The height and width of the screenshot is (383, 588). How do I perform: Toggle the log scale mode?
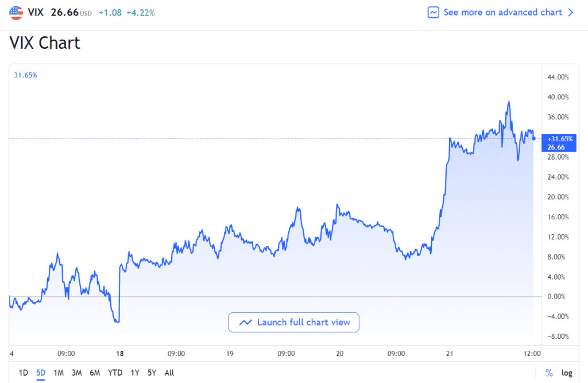click(x=567, y=373)
